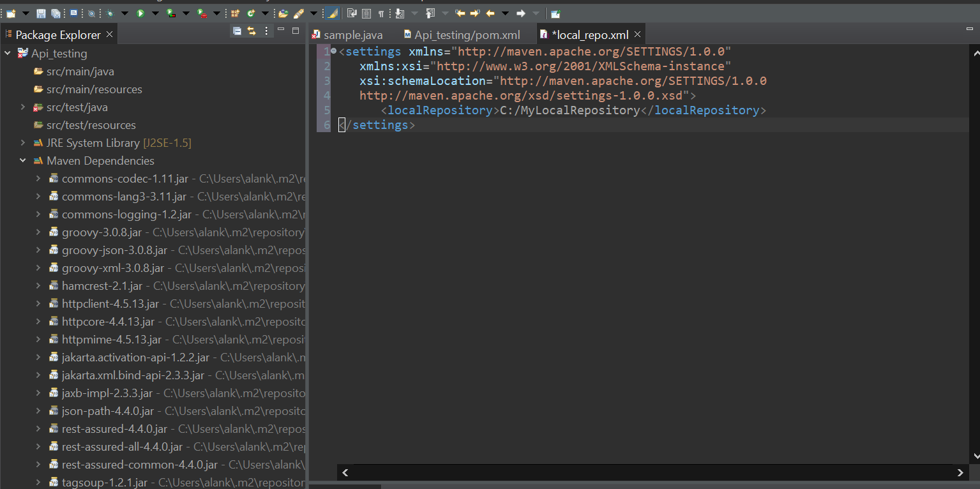Click the Debug launch icon
The height and width of the screenshot is (489, 980).
110,13
